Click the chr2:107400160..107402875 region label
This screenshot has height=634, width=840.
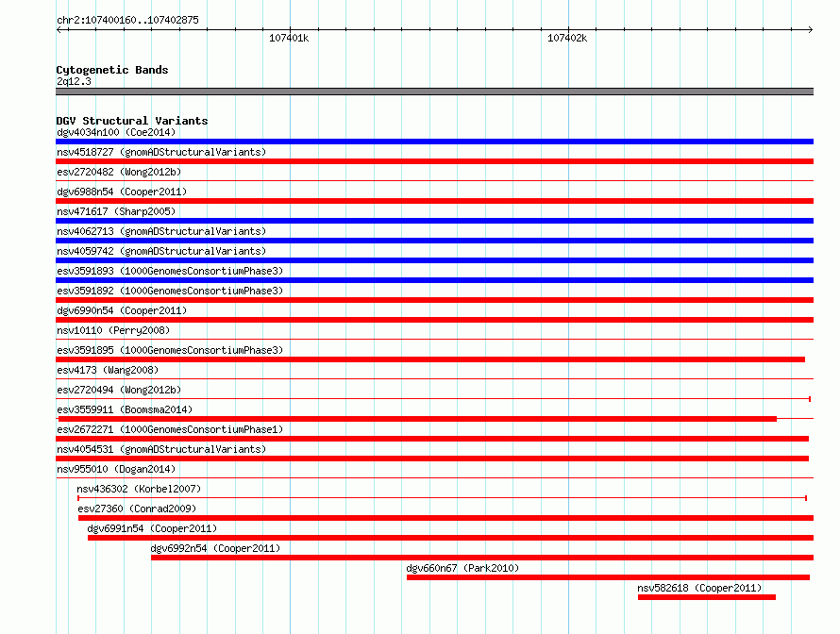click(x=127, y=20)
